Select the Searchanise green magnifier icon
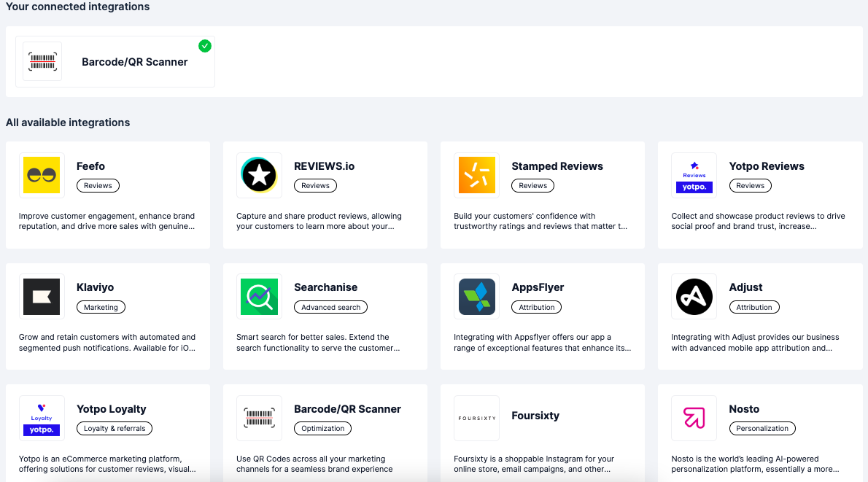The image size is (868, 482). click(259, 297)
